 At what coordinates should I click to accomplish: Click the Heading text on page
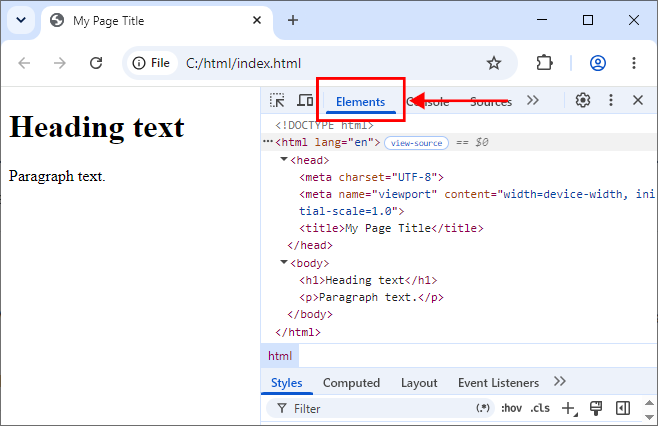97,127
